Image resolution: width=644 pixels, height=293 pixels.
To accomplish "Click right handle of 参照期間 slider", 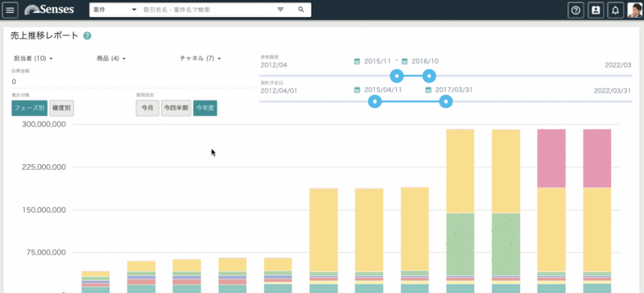I will coord(429,76).
